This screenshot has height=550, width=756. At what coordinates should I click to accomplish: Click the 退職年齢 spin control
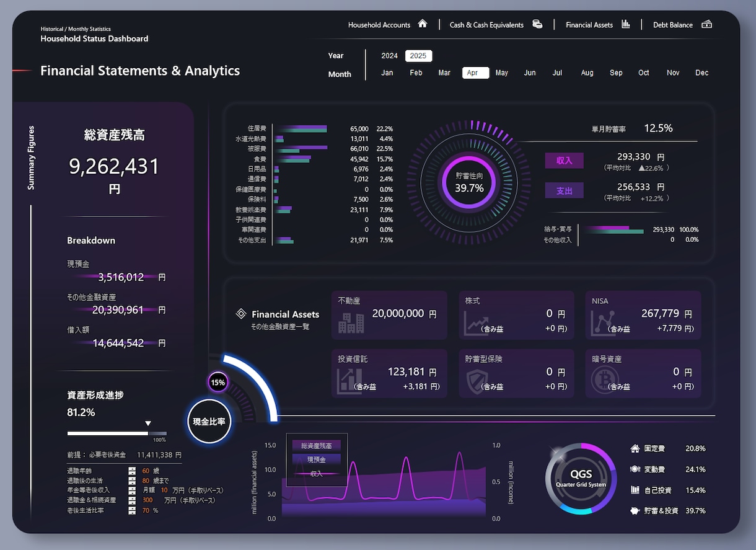pos(132,471)
